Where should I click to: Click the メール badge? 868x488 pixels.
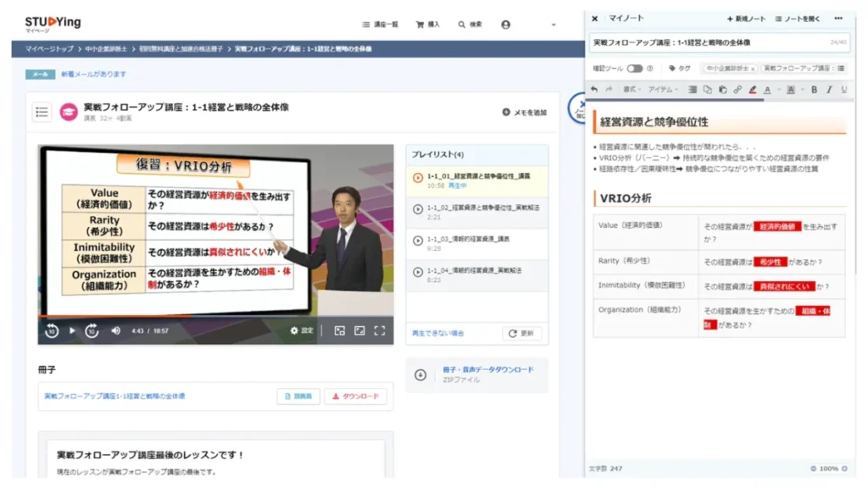(x=40, y=75)
